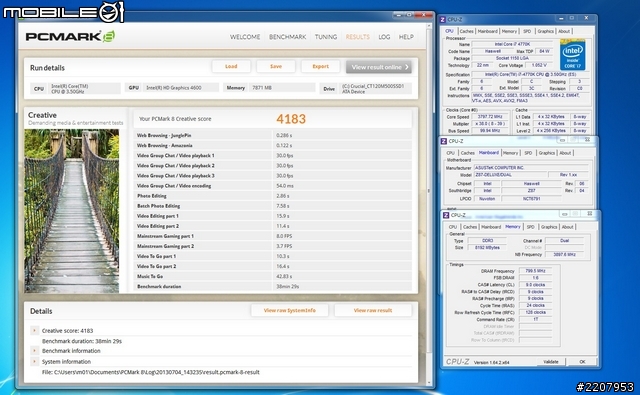The width and height of the screenshot is (640, 395).
Task: Click the Mainstream Gaming part 1 row
Action: [273, 236]
